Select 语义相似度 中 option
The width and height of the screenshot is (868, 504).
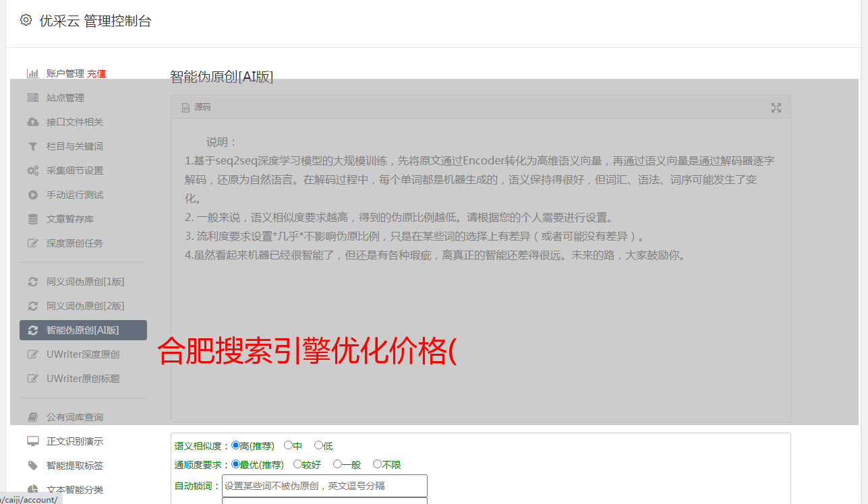tap(288, 445)
